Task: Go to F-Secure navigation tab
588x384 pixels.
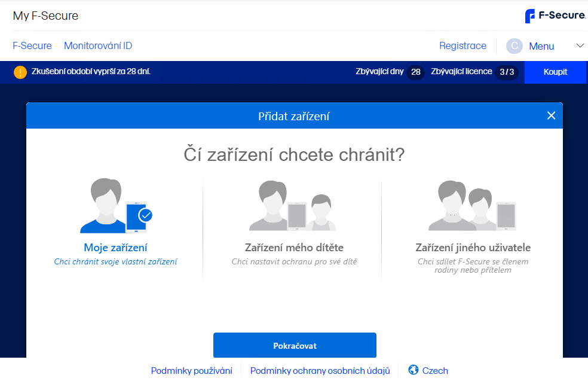Action: point(32,46)
